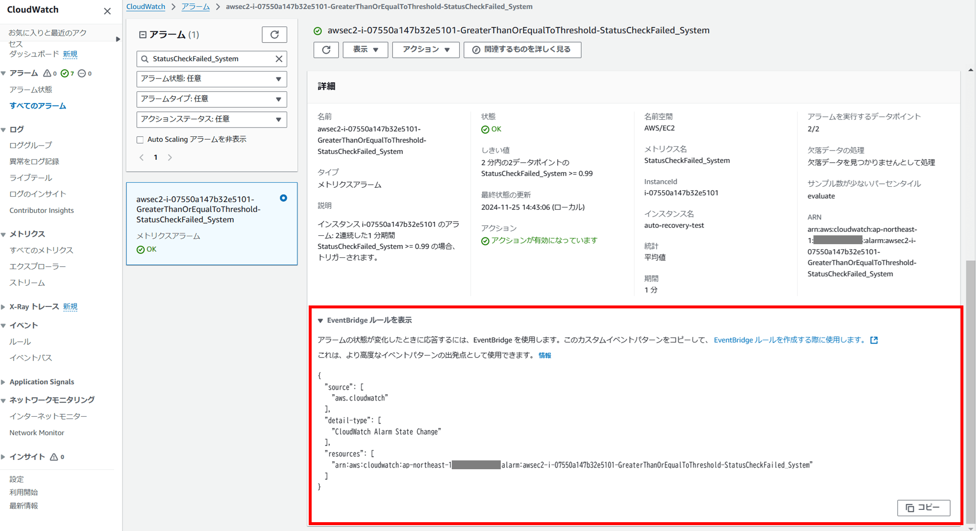The height and width of the screenshot is (531, 980).
Task: Open すべてのアラーム in sidebar
Action: pos(38,106)
